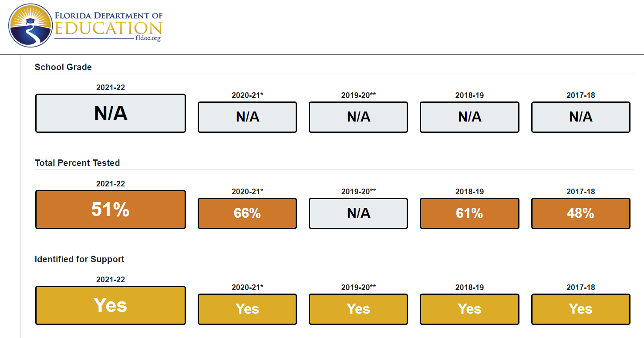Select the 66% percent tested box
Screen dimensions: 644x338
(x=247, y=213)
